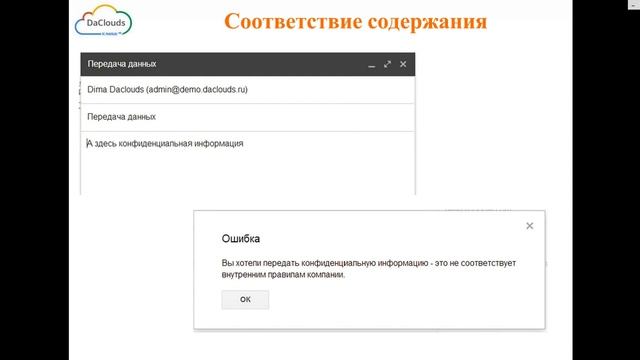Click error message about конфиденциальную информацию
Screen dimensions: 640x360
pos(369,269)
